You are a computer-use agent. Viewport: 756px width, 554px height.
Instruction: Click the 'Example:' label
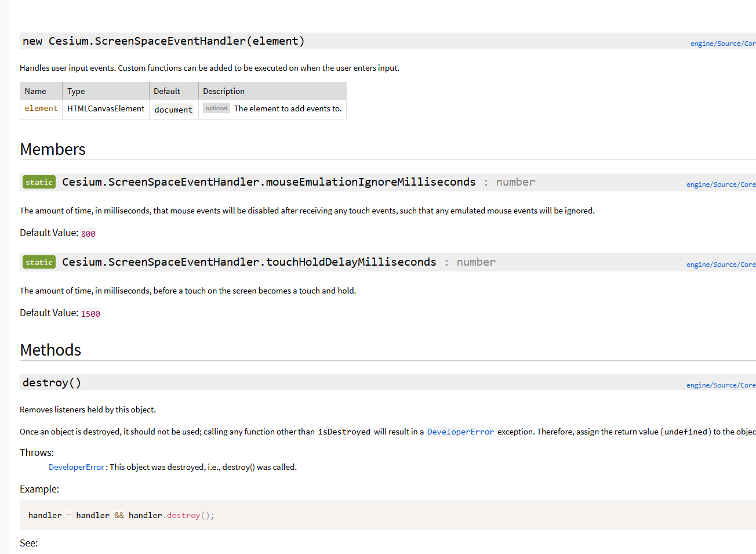point(39,489)
